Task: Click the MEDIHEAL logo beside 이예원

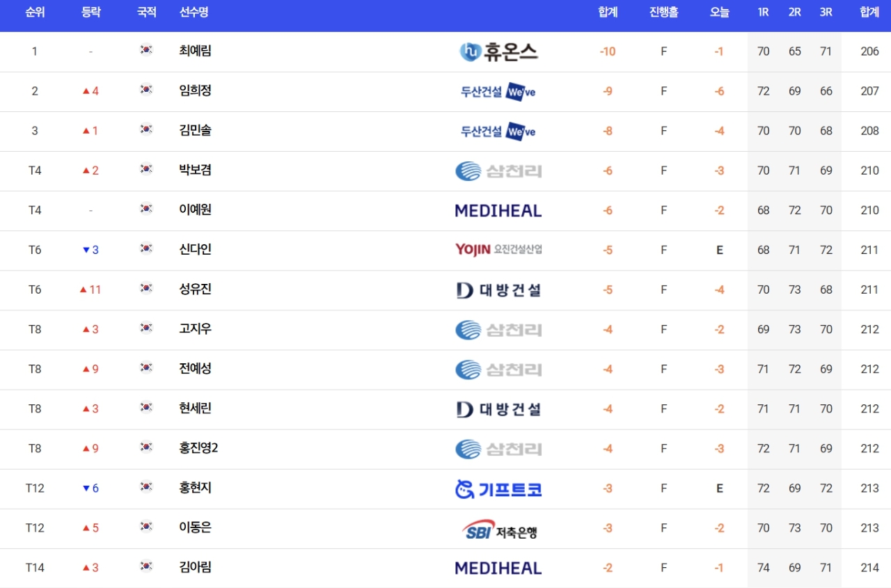Action: click(x=498, y=210)
